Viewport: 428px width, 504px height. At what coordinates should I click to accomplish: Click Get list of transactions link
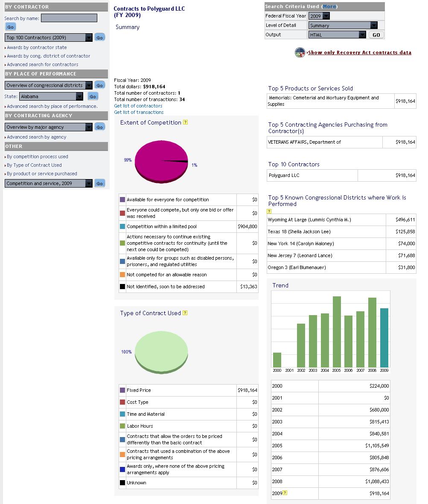[139, 112]
